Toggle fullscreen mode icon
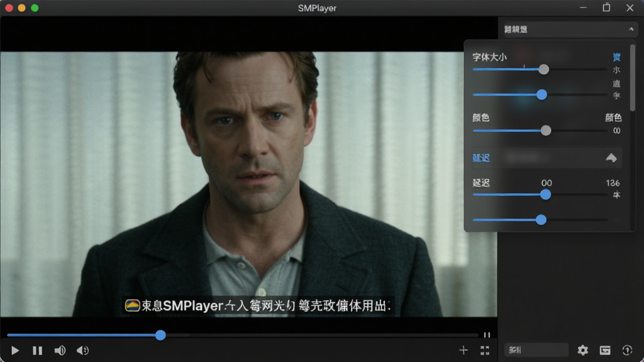Viewport: 644px width, 362px height. point(485,350)
